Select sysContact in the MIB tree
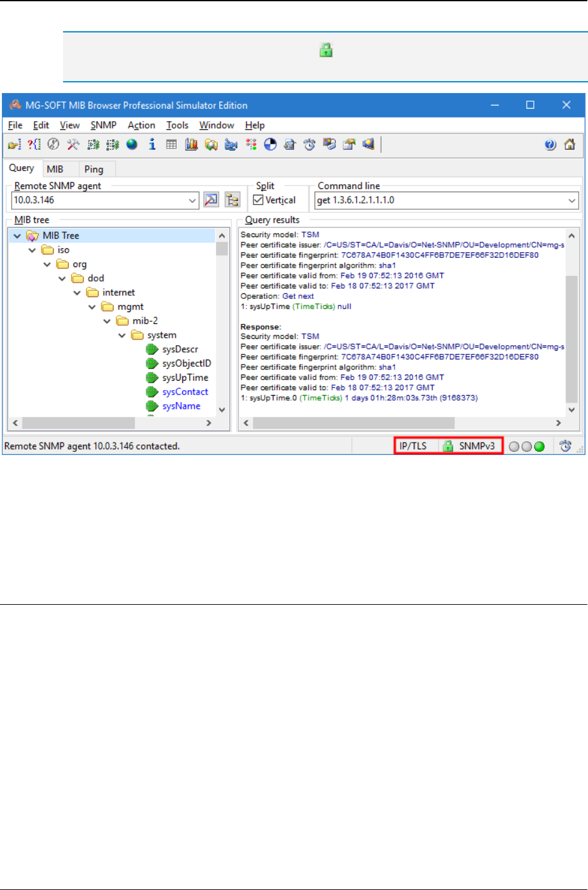Screen dimensions: 588x890 coord(185,392)
